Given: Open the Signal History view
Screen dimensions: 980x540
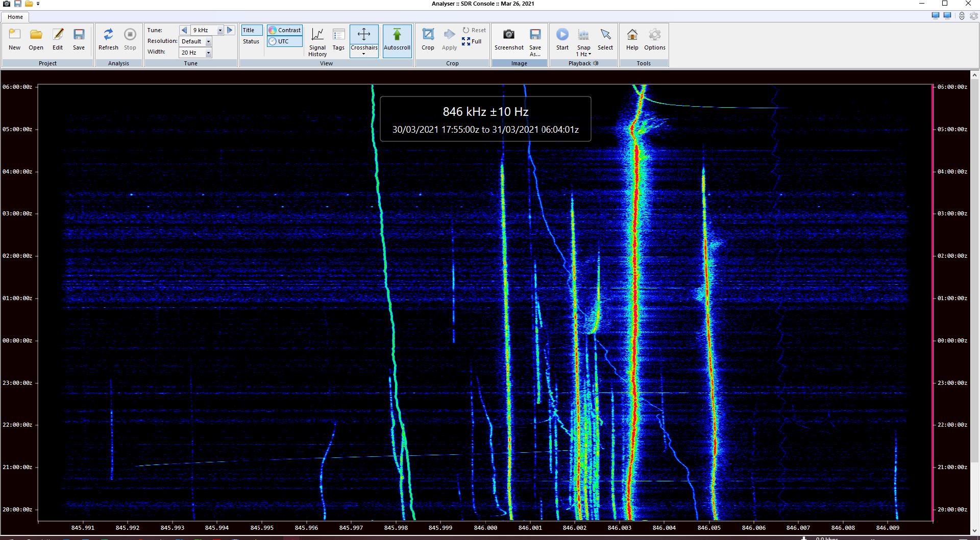Looking at the screenshot, I should coord(317,40).
